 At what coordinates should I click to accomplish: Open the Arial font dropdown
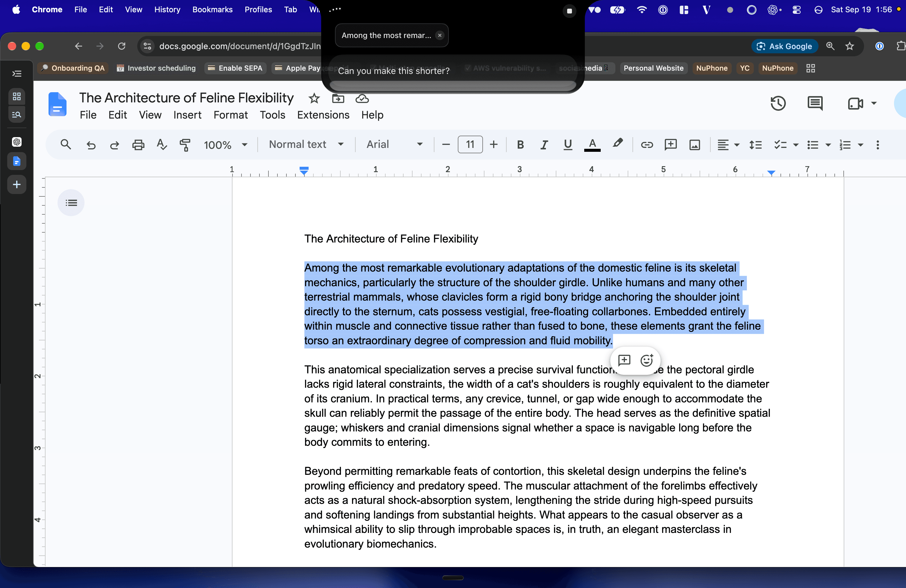(x=394, y=144)
